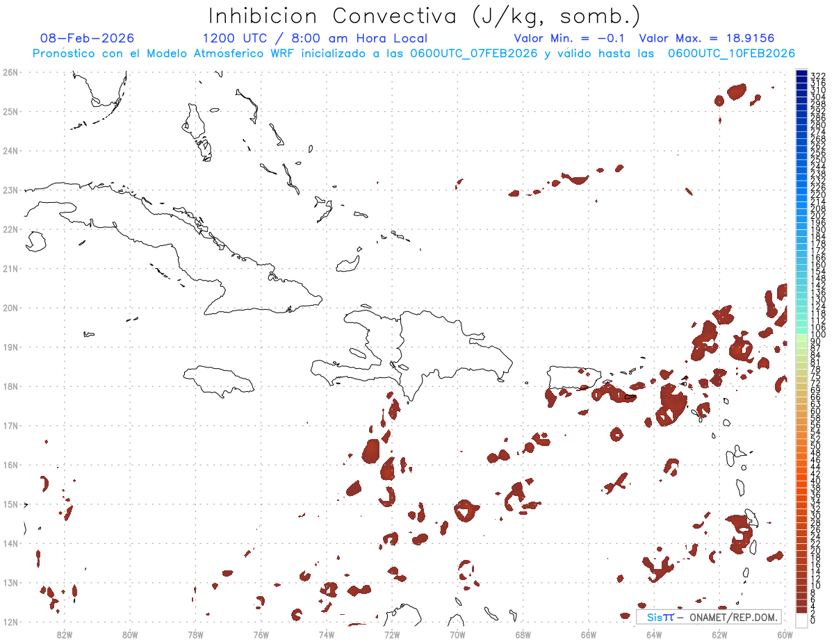Click the '82W' longitude label
Viewport: 834px width, 644px height.
tap(64, 634)
